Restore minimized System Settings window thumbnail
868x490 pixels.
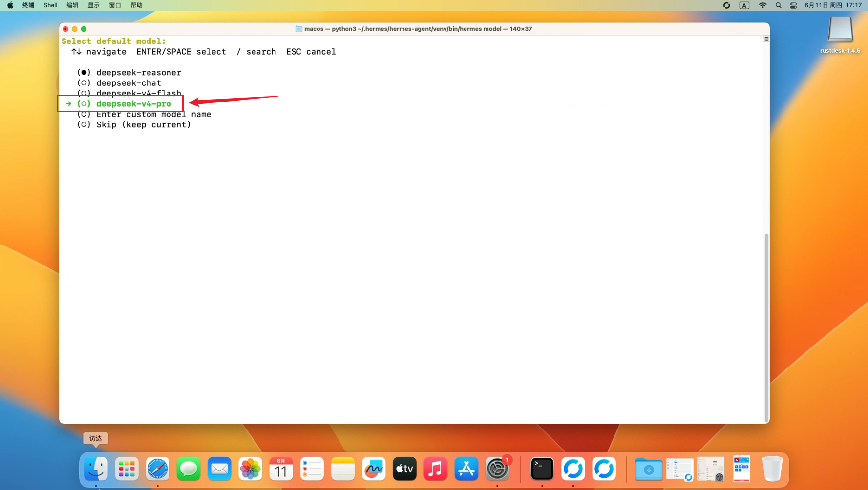711,469
